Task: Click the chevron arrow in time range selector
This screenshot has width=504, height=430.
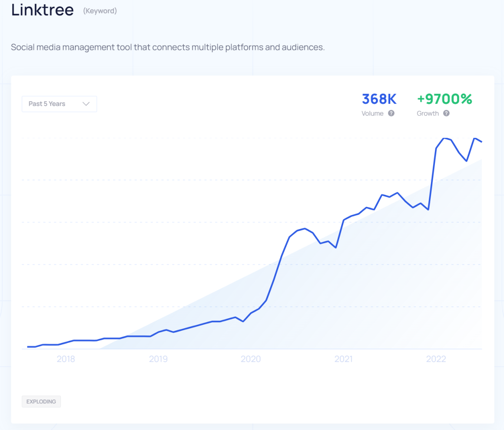Action: (86, 104)
